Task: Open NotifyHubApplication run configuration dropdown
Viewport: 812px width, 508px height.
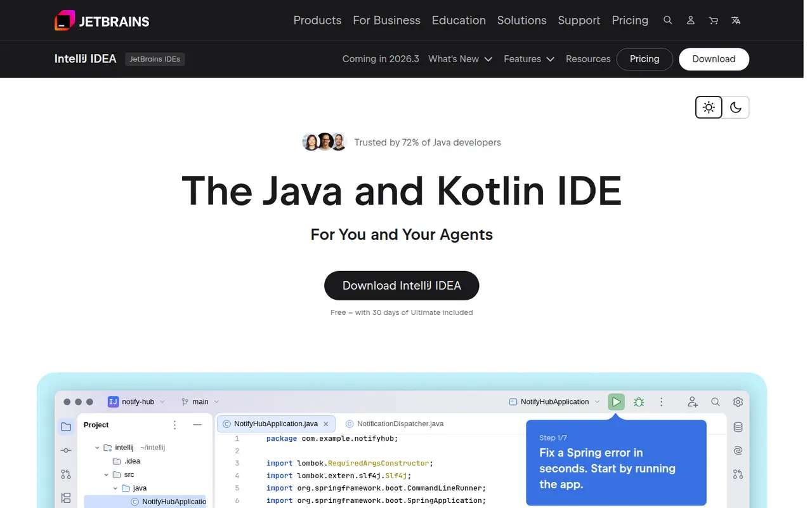Action: point(597,402)
